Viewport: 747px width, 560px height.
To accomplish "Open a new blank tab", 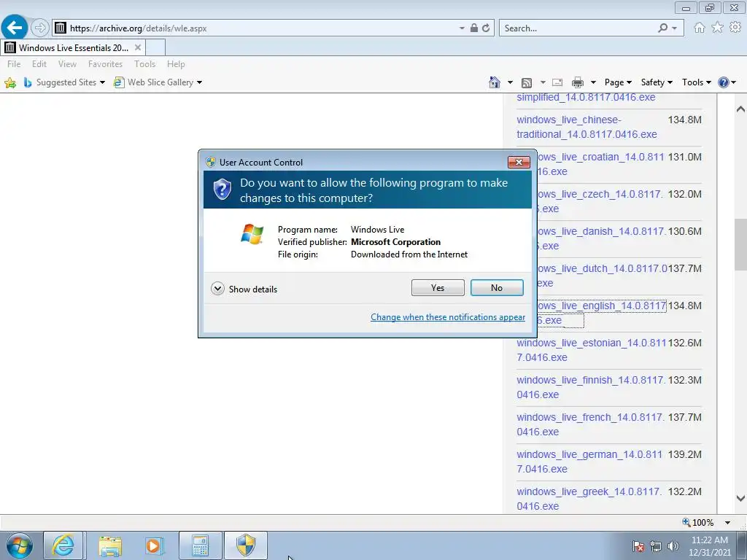I will (155, 47).
